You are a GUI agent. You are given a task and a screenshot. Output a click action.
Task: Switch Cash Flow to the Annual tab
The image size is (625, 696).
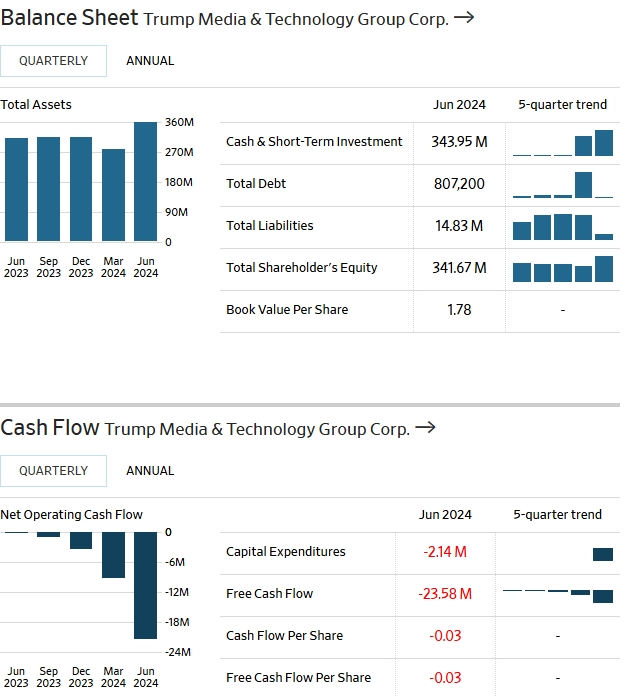pos(150,471)
